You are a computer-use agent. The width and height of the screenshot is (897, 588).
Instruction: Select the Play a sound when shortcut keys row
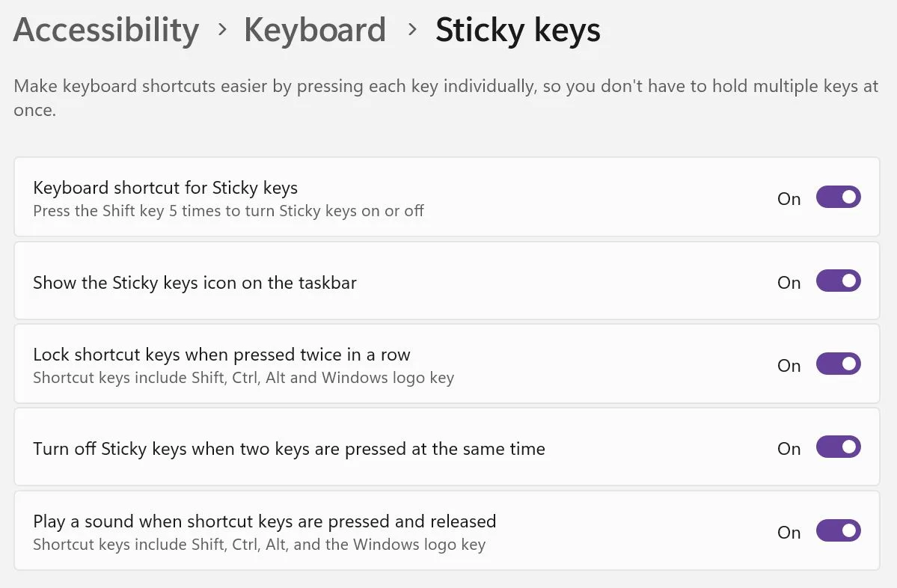tap(447, 531)
